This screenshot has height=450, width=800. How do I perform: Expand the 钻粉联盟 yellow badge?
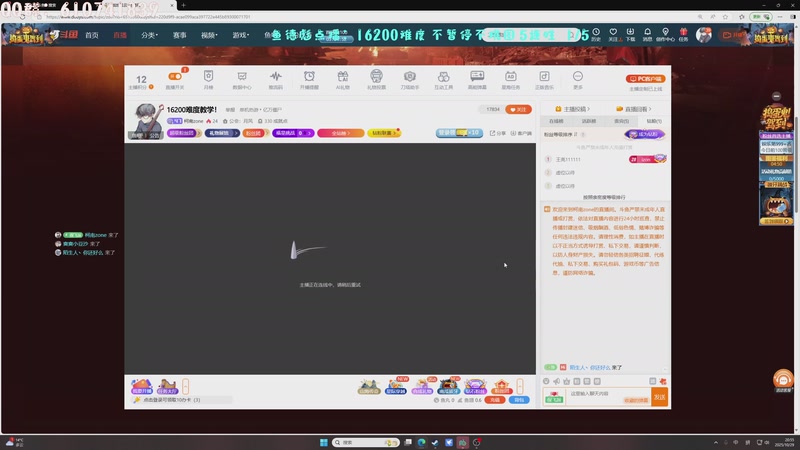pos(384,133)
